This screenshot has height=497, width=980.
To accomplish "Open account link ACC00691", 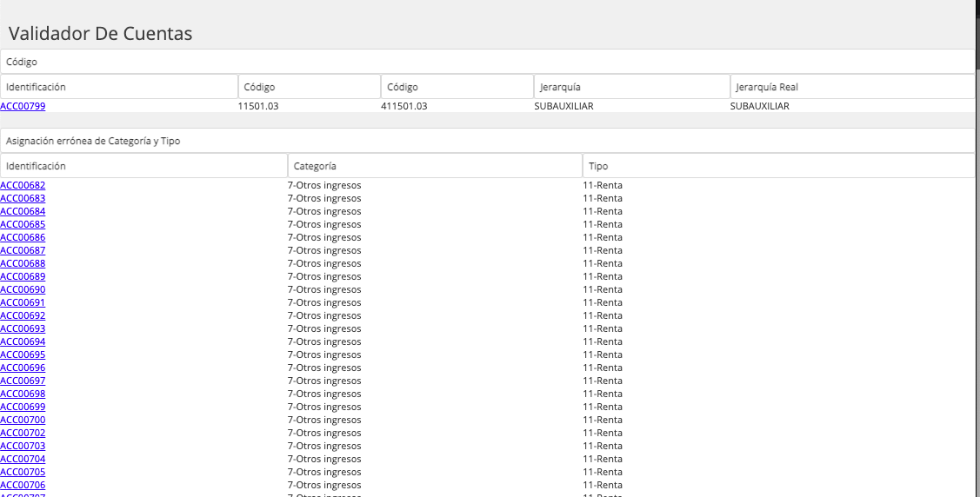I will [x=23, y=303].
